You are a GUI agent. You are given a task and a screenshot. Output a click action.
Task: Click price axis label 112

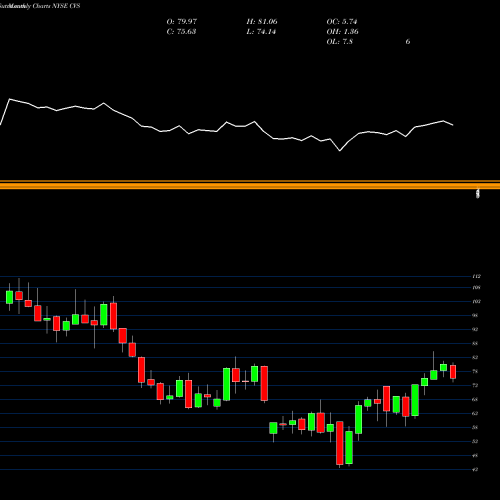click(x=477, y=276)
